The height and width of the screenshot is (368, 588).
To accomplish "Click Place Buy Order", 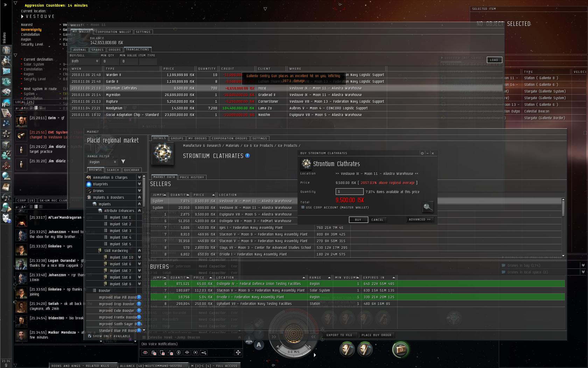I will pyautogui.click(x=376, y=335).
